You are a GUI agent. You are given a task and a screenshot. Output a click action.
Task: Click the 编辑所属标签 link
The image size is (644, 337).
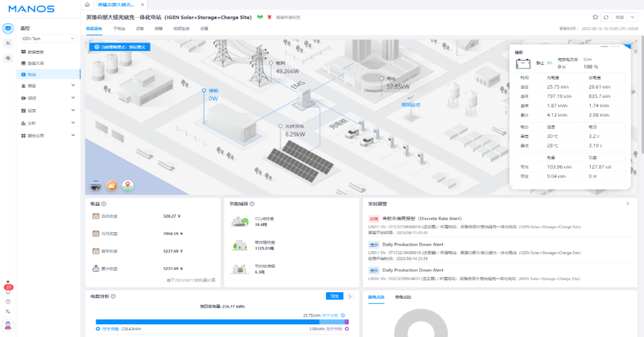(x=288, y=17)
